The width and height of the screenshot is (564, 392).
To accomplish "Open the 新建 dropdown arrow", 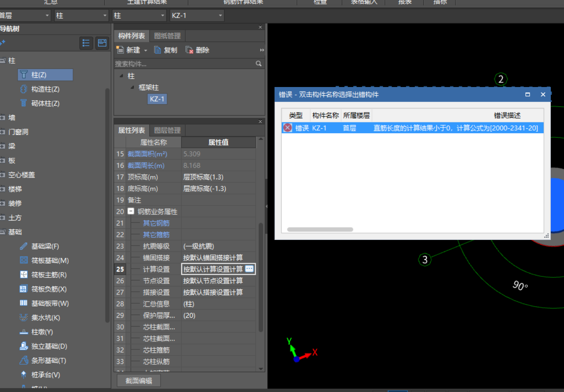I will click(146, 51).
